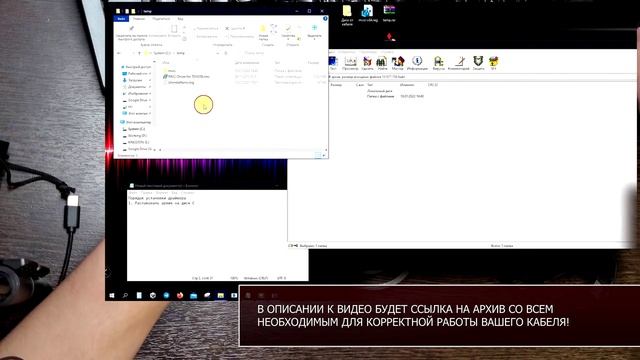Select Рабочий стол in Explorer sidebar
The width and height of the screenshot is (640, 360).
137,73
